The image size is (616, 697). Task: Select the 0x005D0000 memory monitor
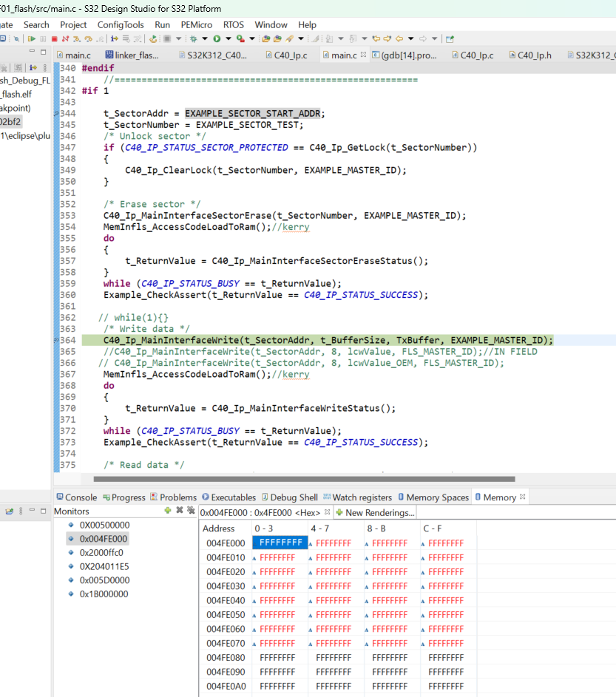click(x=104, y=580)
